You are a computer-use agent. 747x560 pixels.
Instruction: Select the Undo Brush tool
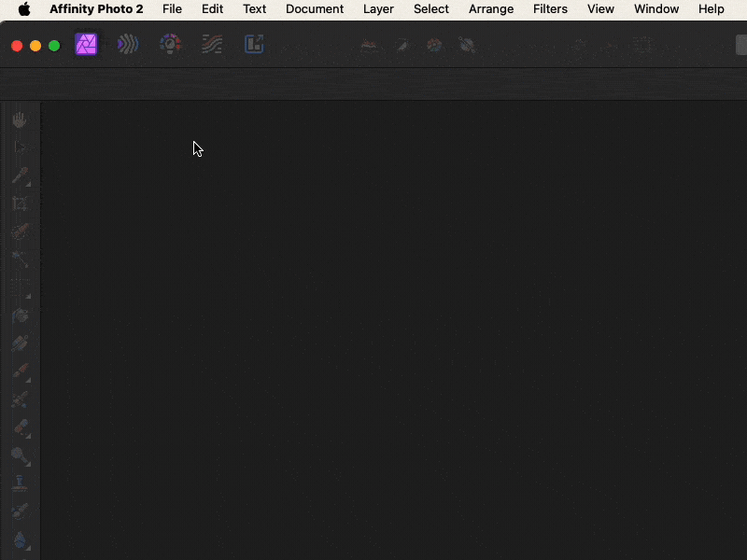20,511
